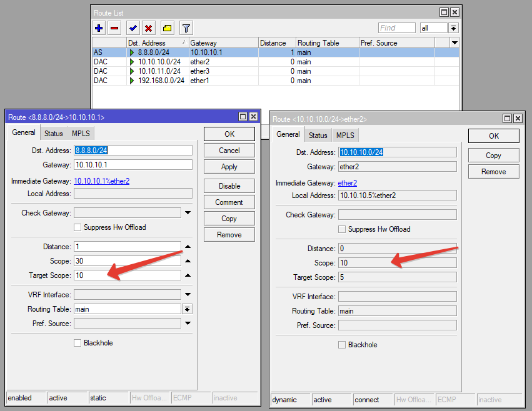The height and width of the screenshot is (411, 532).
Task: Open MPLS tab in 10.10.10.0/24 route window
Action: coord(345,136)
